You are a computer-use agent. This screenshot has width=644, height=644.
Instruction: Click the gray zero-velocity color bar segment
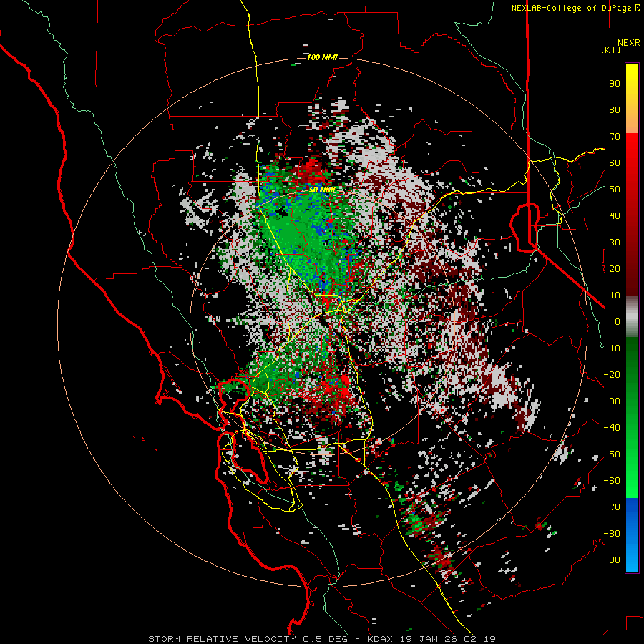coord(632,317)
